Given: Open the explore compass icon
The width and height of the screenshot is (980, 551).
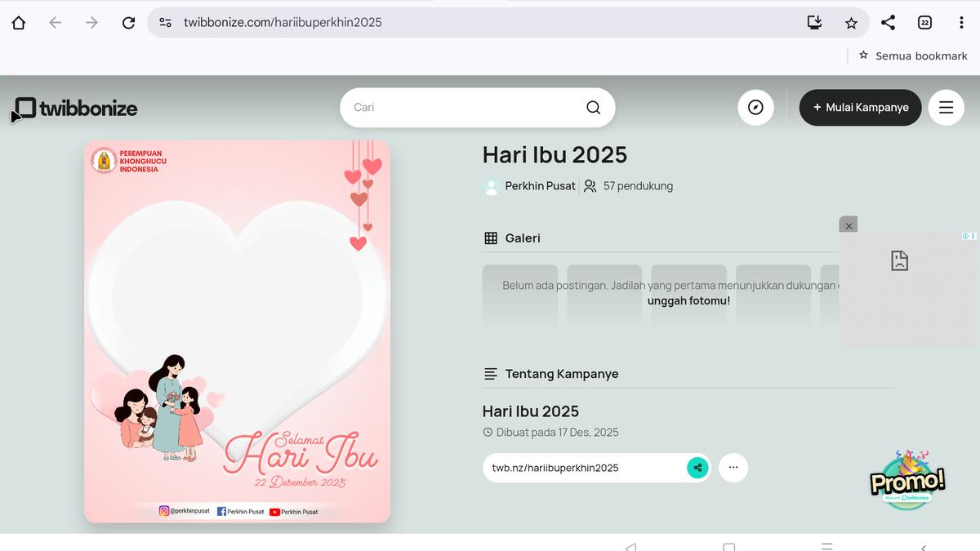Looking at the screenshot, I should [755, 107].
